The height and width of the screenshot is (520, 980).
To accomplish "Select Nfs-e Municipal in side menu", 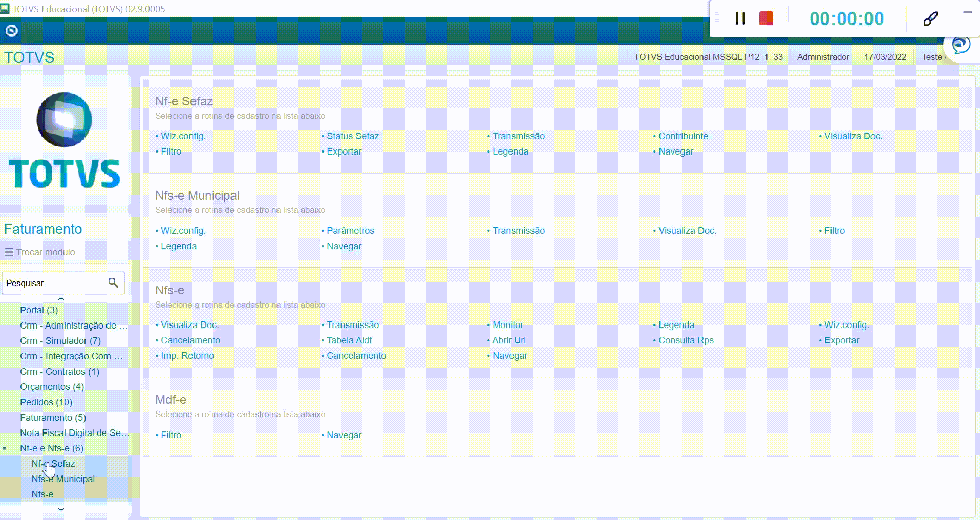I will 63,479.
